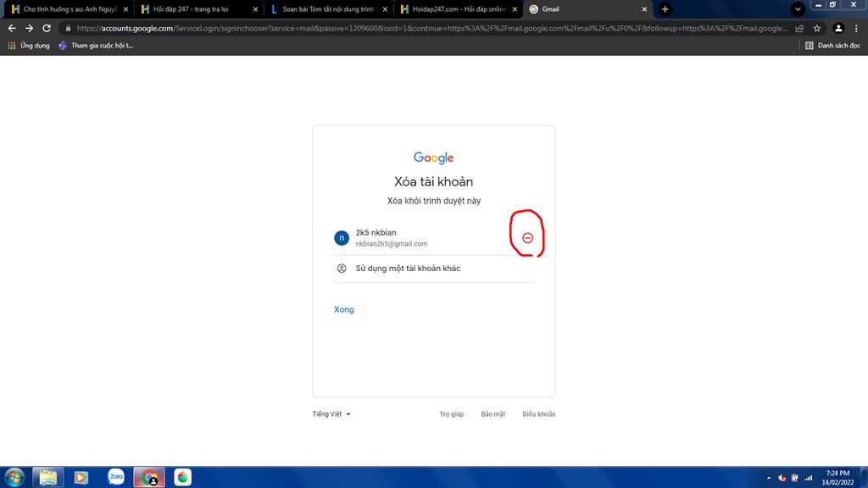This screenshot has width=868, height=488.
Task: Close the 'Soạn bài Tóm tắt' tab
Action: pyautogui.click(x=385, y=9)
